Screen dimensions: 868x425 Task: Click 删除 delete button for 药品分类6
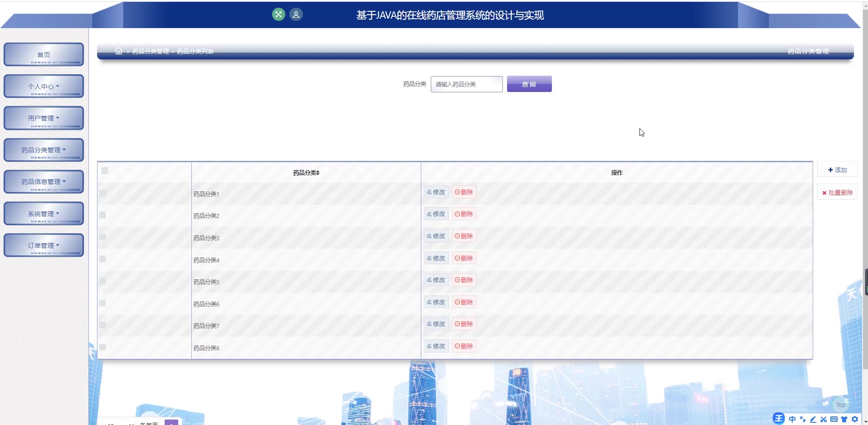[x=464, y=302]
